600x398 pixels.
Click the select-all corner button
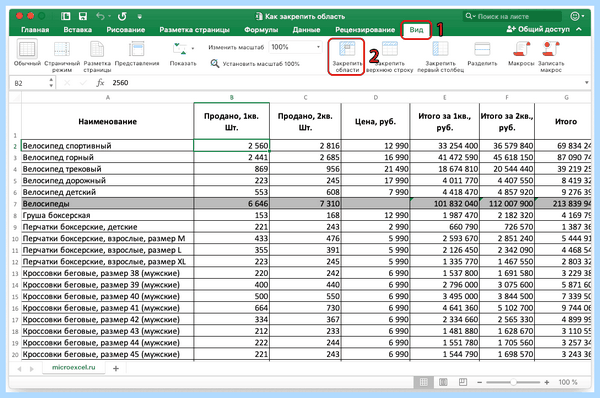[x=15, y=98]
